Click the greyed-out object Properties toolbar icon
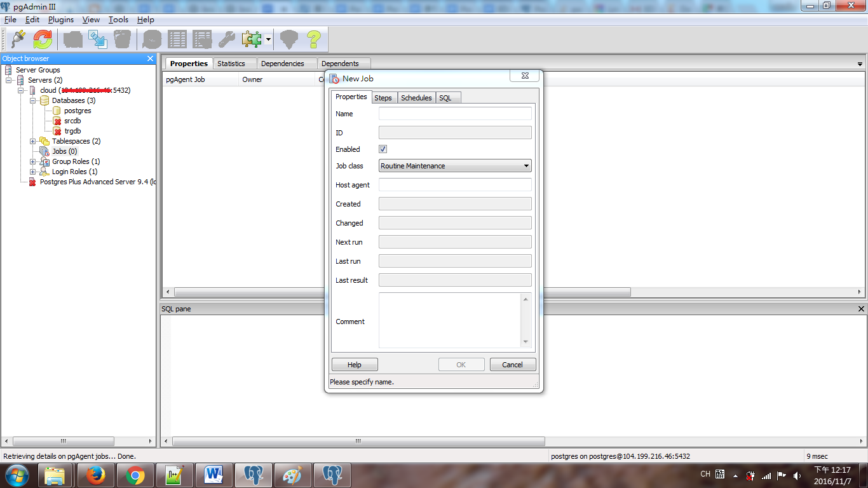The height and width of the screenshot is (488, 868). (x=73, y=39)
